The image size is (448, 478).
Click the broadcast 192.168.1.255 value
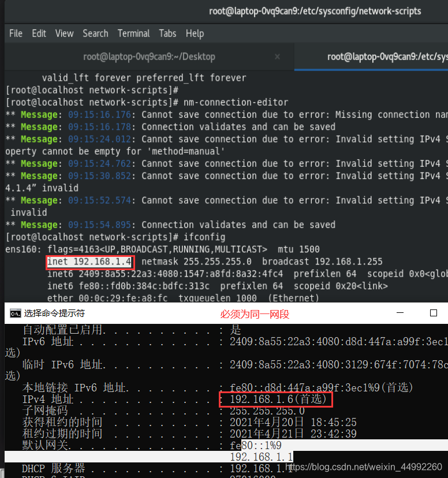coord(322,262)
